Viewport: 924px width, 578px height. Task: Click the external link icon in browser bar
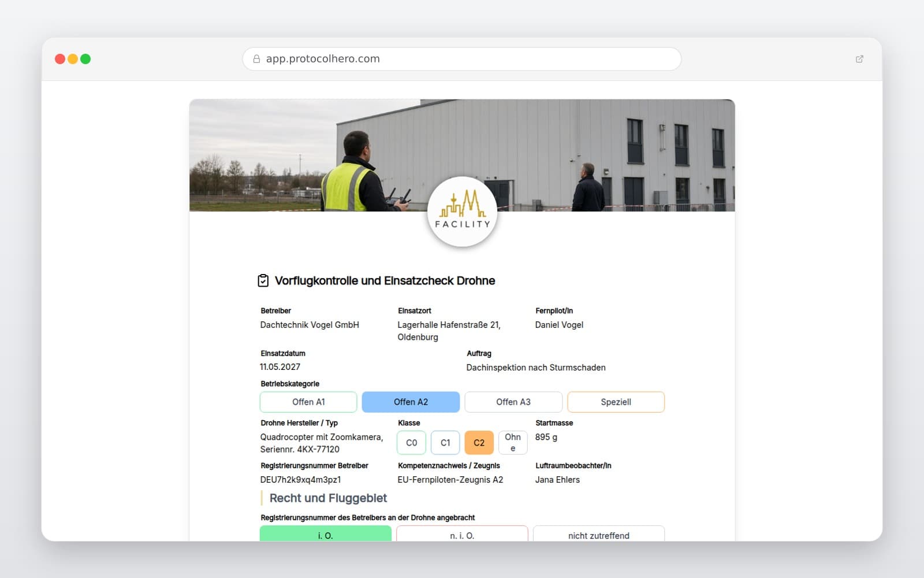859,59
